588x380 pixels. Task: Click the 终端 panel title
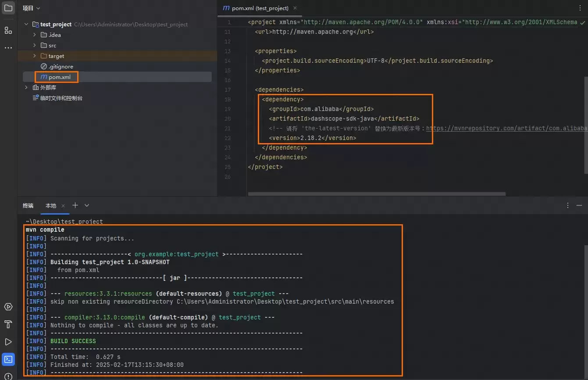tap(28, 205)
